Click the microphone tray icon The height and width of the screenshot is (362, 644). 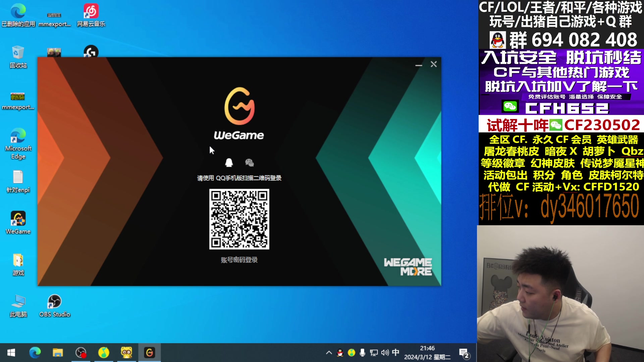362,353
